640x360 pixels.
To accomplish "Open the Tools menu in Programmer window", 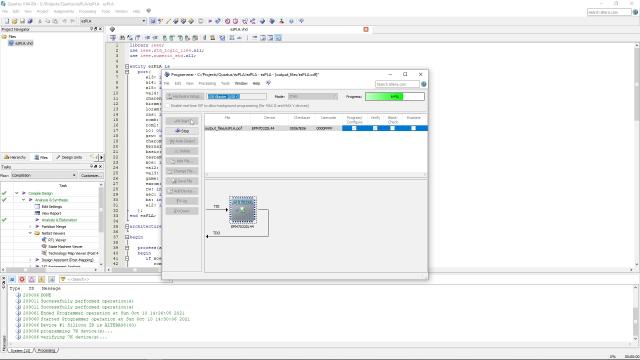I will click(225, 83).
